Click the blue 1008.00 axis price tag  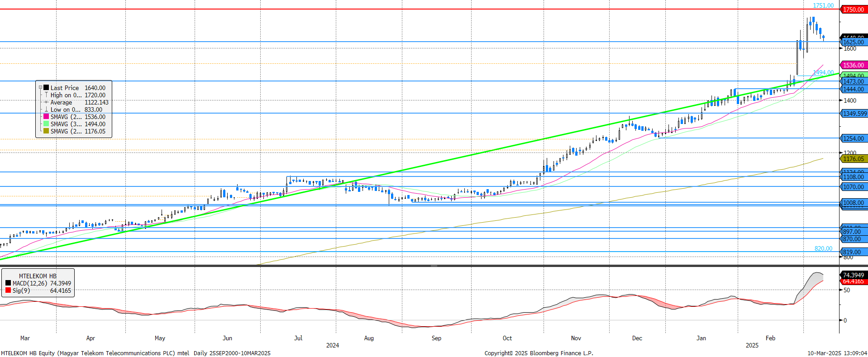click(854, 203)
